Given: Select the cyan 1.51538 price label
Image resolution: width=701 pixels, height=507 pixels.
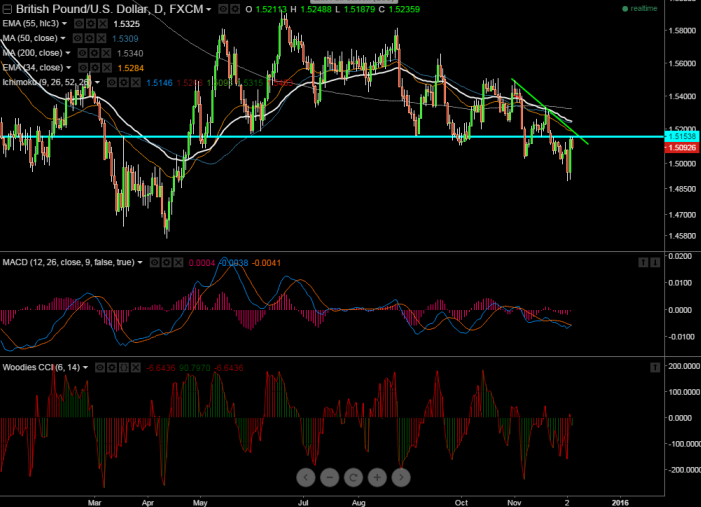Looking at the screenshot, I should pos(682,136).
